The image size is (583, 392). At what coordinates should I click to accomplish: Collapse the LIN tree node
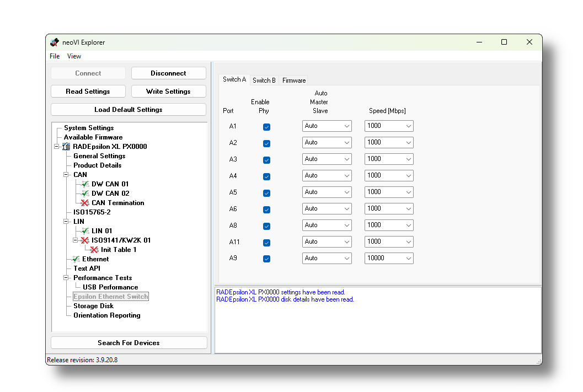point(66,222)
